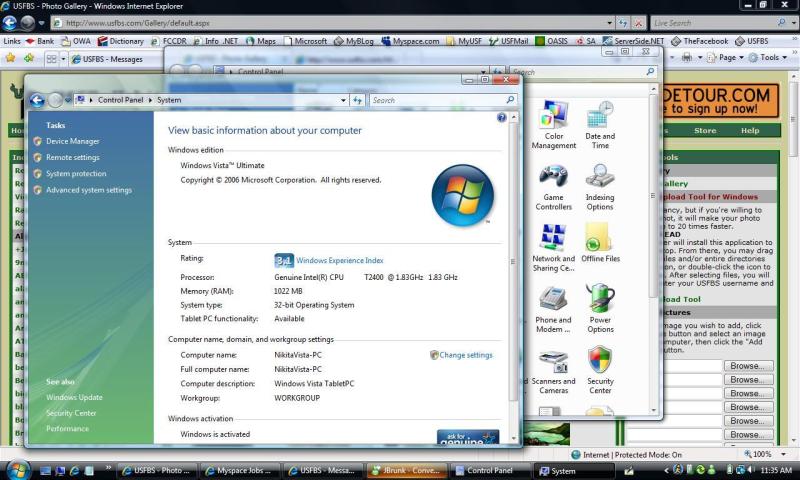Open Scanners and Cameras icon
This screenshot has height=480, width=800.
tap(553, 372)
